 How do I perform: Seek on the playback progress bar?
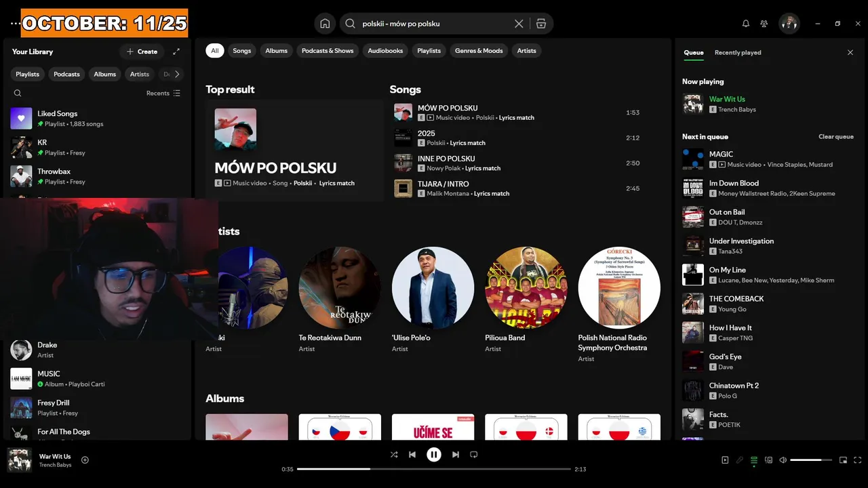pos(434,469)
